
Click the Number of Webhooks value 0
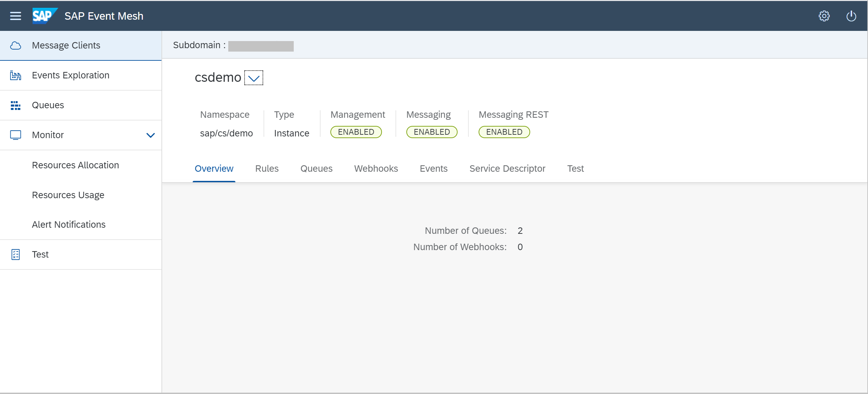click(520, 247)
